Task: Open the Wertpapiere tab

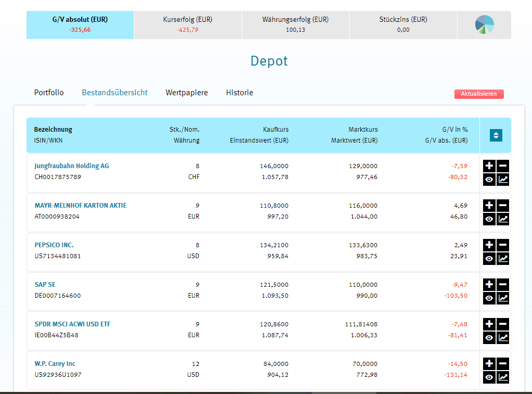Action: click(x=186, y=93)
